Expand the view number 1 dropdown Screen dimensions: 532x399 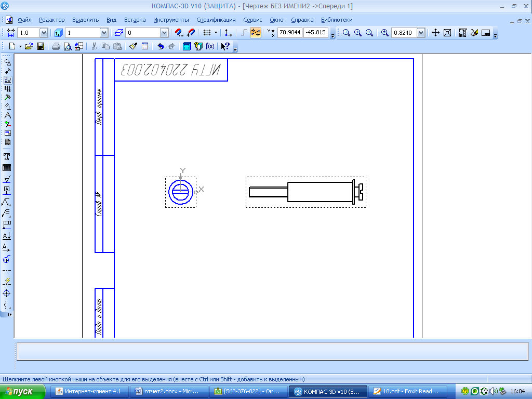tap(104, 33)
